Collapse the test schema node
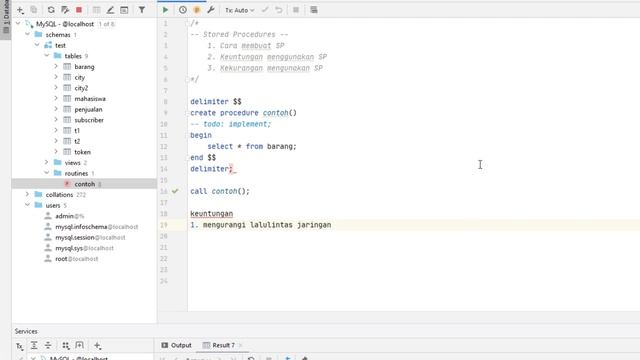The height and width of the screenshot is (360, 640). (37, 45)
